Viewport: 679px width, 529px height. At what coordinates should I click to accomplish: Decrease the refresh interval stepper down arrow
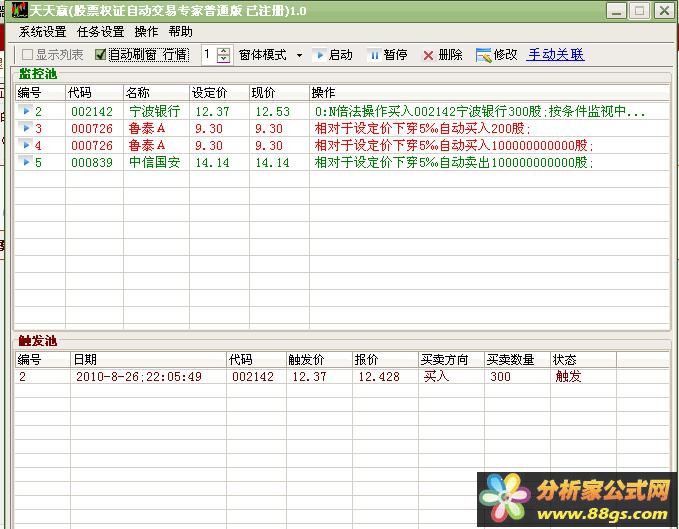tap(223, 59)
